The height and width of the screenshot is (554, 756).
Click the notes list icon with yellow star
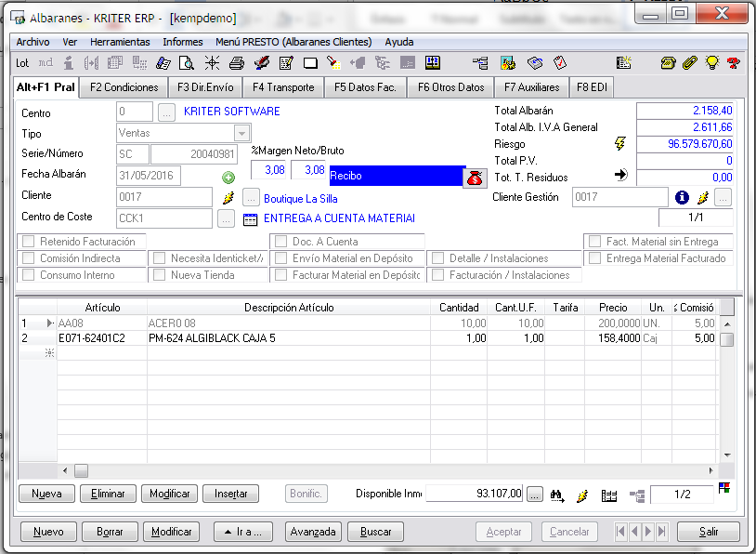623,62
